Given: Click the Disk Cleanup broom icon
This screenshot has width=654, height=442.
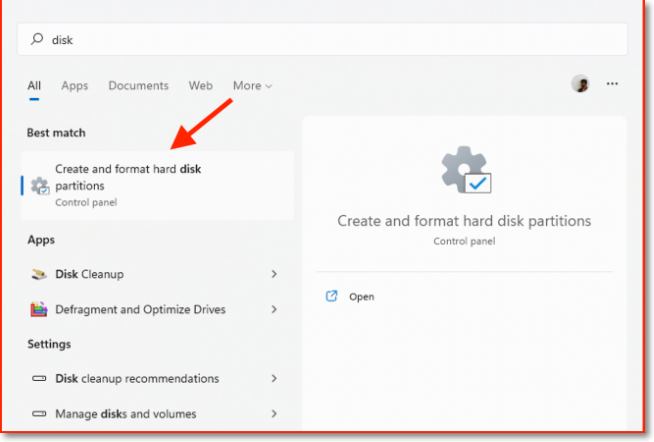Looking at the screenshot, I should tap(39, 274).
